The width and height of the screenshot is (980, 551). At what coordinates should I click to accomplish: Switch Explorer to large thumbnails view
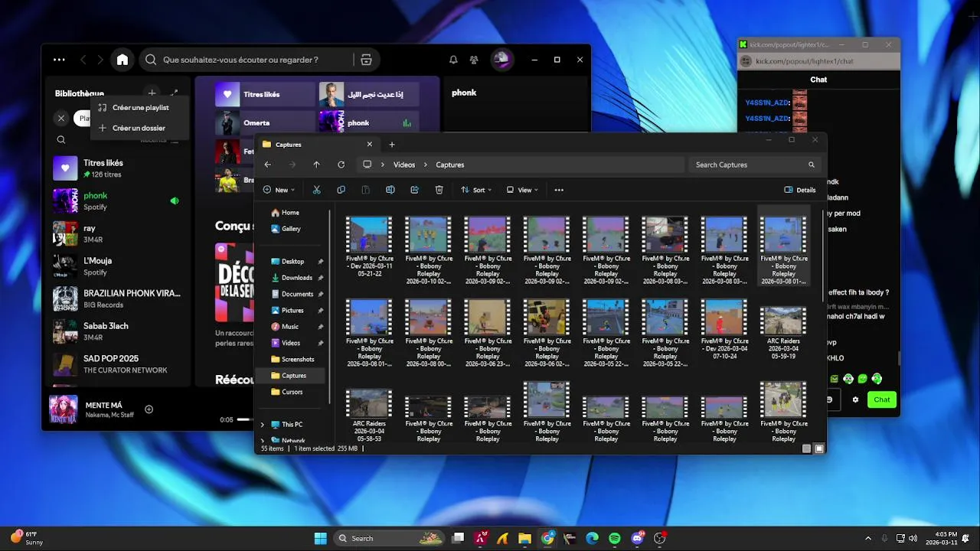819,448
